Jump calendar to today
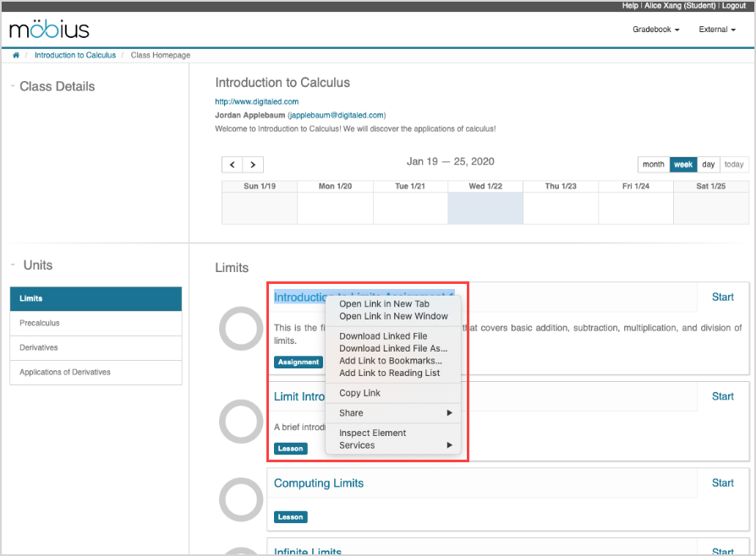756x556 pixels. pyautogui.click(x=734, y=165)
